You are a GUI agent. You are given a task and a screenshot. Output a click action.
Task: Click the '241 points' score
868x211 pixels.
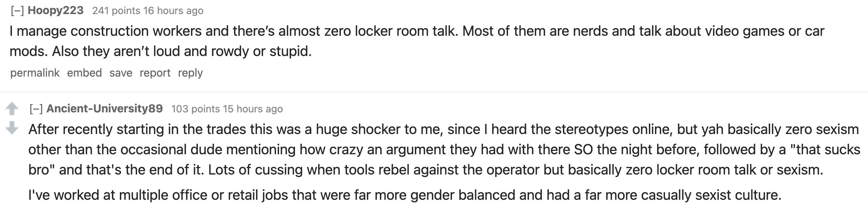point(116,11)
